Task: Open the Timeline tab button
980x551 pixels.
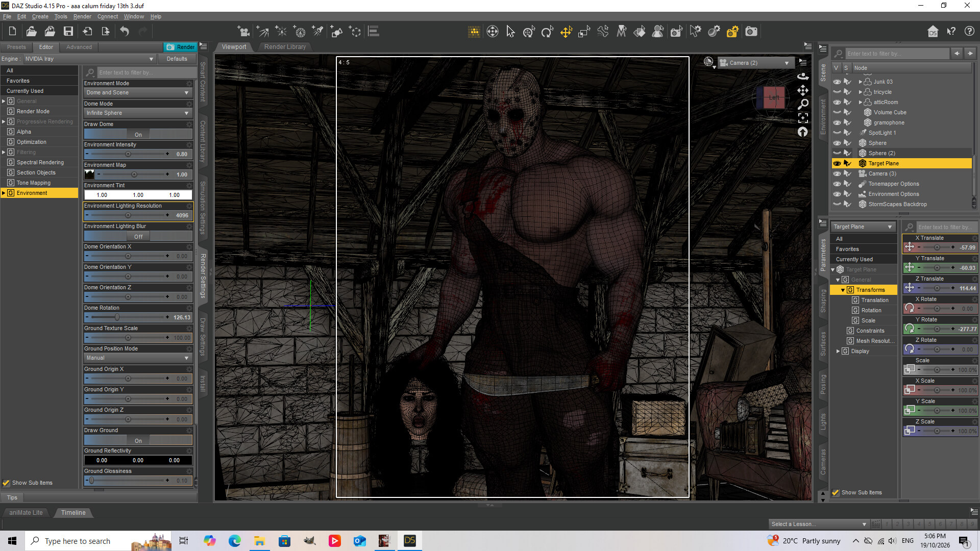Action: 73,512
